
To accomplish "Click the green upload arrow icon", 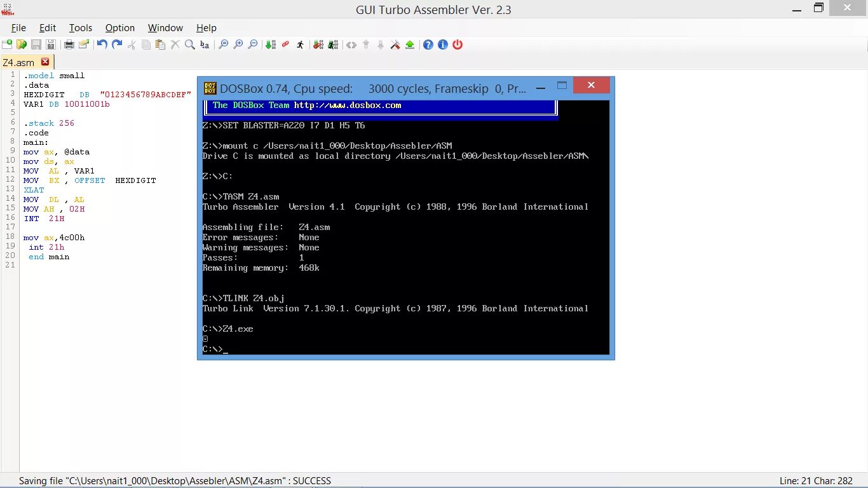I will click(x=410, y=44).
